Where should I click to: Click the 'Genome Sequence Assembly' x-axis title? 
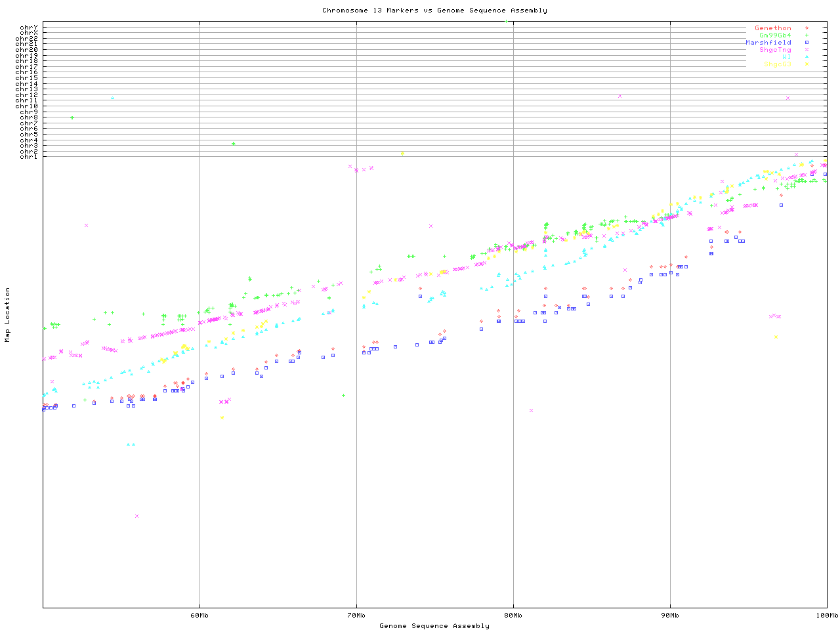tap(434, 626)
